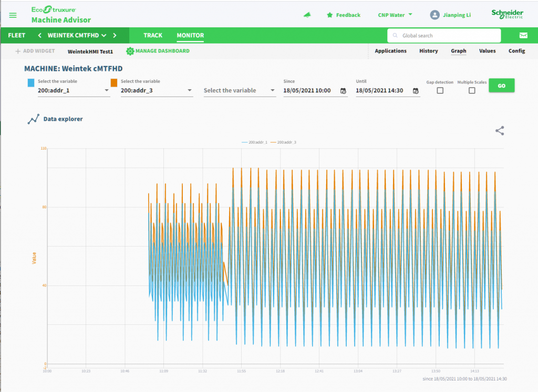538x392 pixels.
Task: Open the Applications tab
Action: point(390,51)
